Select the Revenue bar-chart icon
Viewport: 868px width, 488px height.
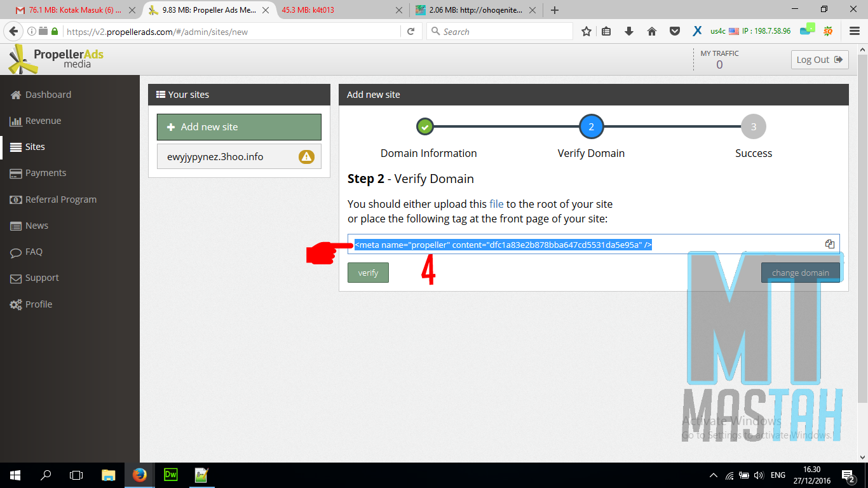[16, 120]
